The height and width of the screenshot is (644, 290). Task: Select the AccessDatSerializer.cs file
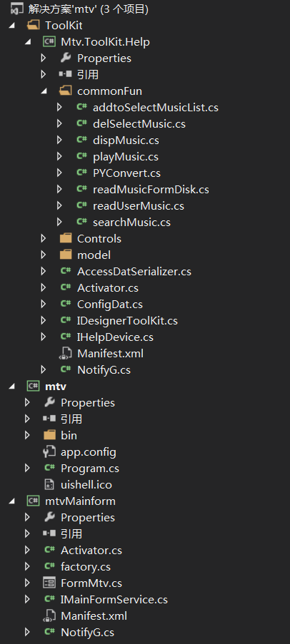tap(134, 272)
